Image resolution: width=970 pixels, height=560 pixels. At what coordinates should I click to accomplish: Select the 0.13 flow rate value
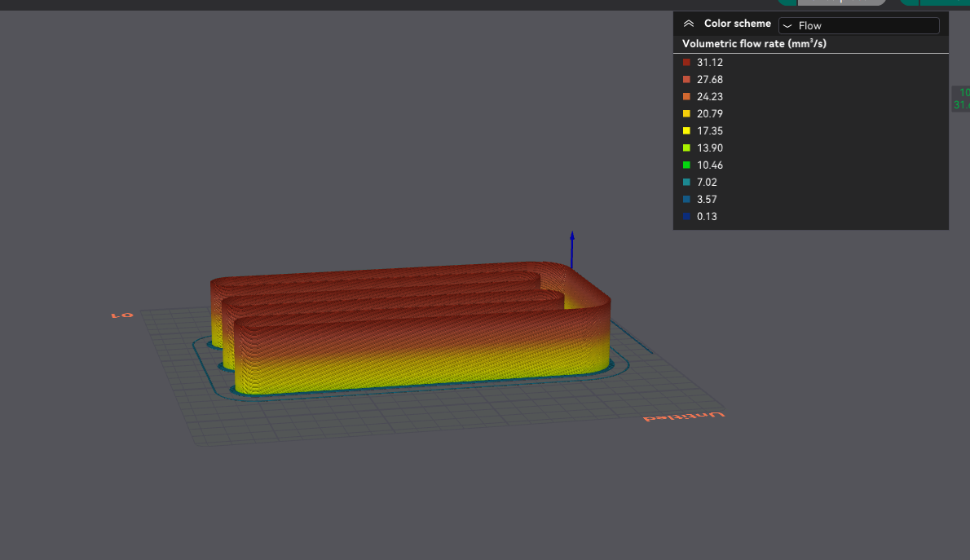coord(707,217)
